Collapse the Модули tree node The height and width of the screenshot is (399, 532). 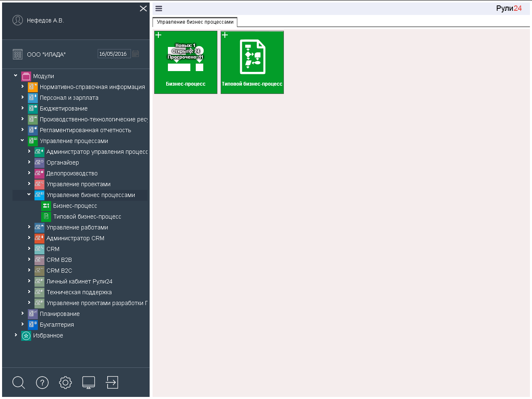tap(16, 76)
